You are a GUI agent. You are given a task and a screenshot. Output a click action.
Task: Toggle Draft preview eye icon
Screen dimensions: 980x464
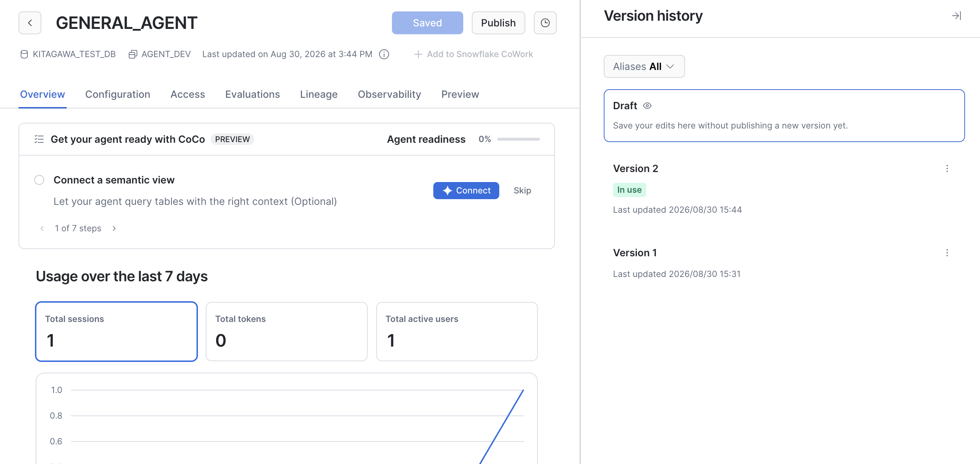click(647, 106)
